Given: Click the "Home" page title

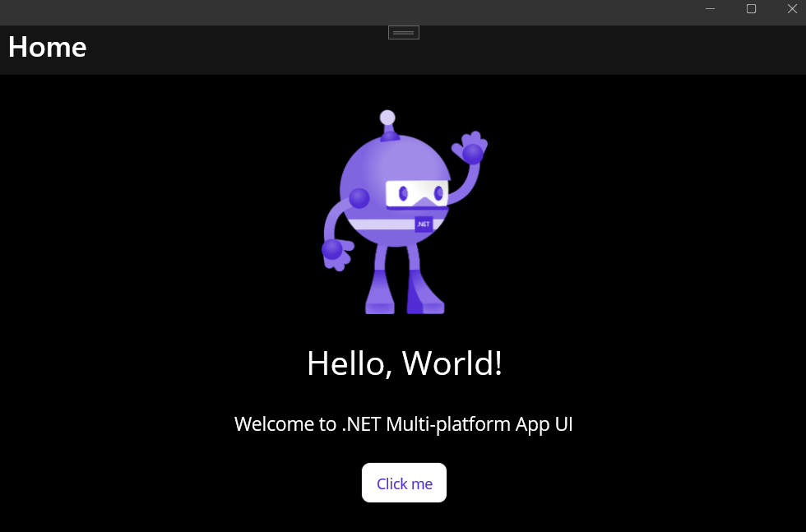Looking at the screenshot, I should (48, 48).
